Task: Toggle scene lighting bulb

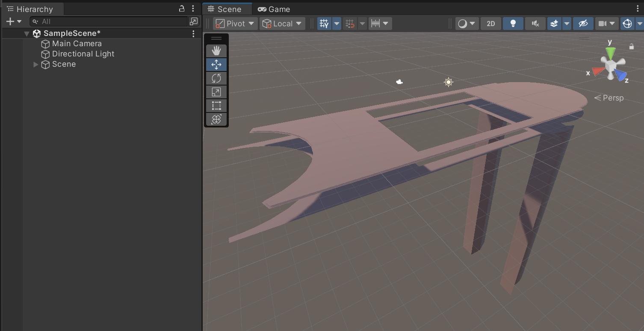Action: point(513,24)
